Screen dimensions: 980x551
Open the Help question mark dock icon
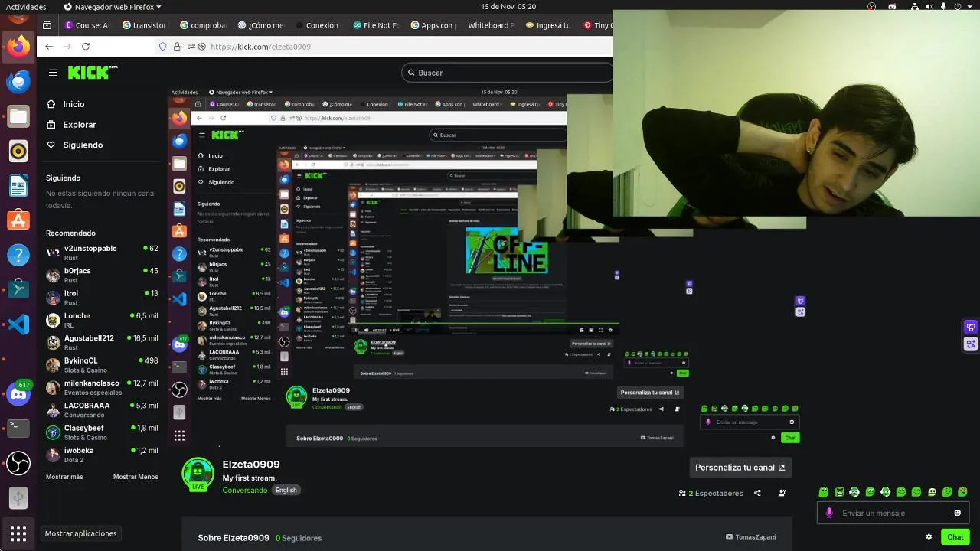pyautogui.click(x=18, y=255)
